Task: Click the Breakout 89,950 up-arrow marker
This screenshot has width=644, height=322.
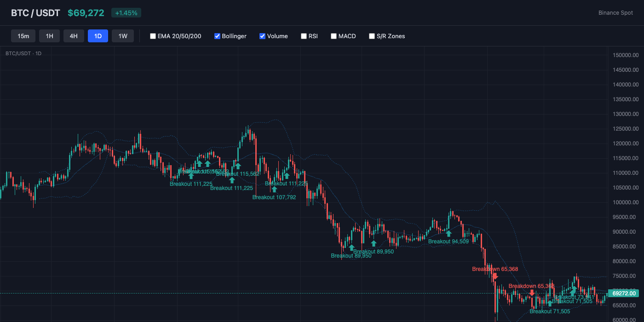Action: (x=352, y=247)
